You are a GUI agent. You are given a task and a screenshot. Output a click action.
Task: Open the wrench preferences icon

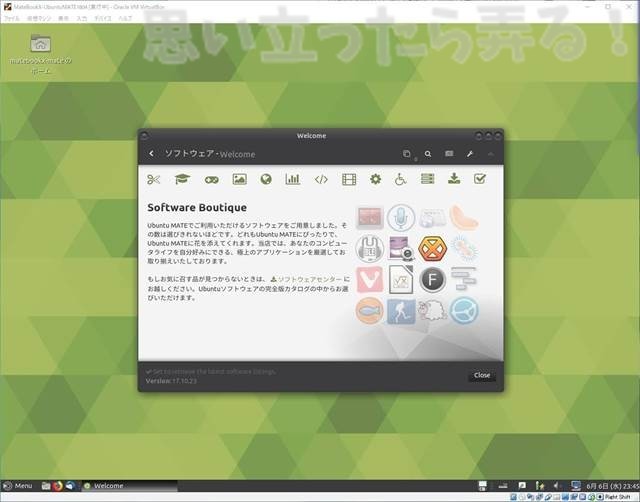tap(470, 154)
